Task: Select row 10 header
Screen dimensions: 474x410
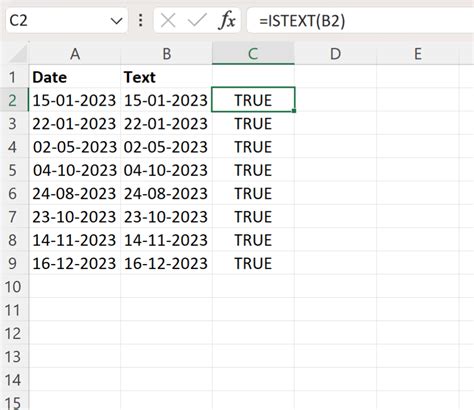Action: pyautogui.click(x=13, y=287)
